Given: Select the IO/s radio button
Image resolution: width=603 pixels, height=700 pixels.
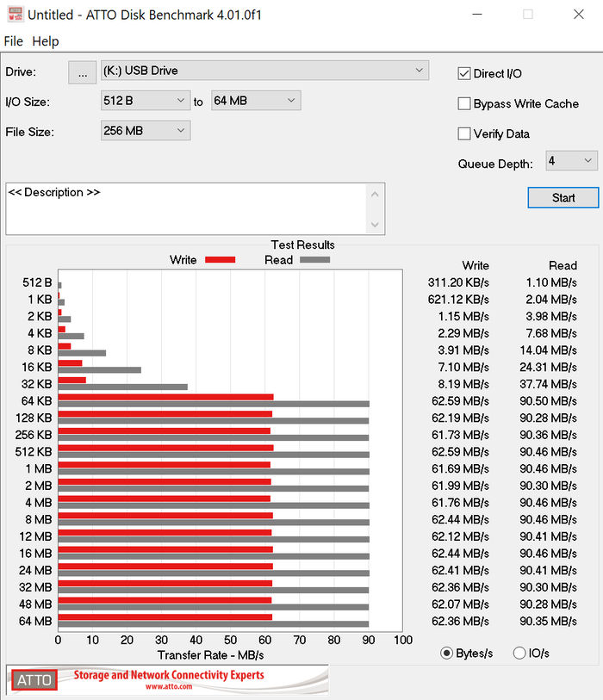Looking at the screenshot, I should 519,654.
